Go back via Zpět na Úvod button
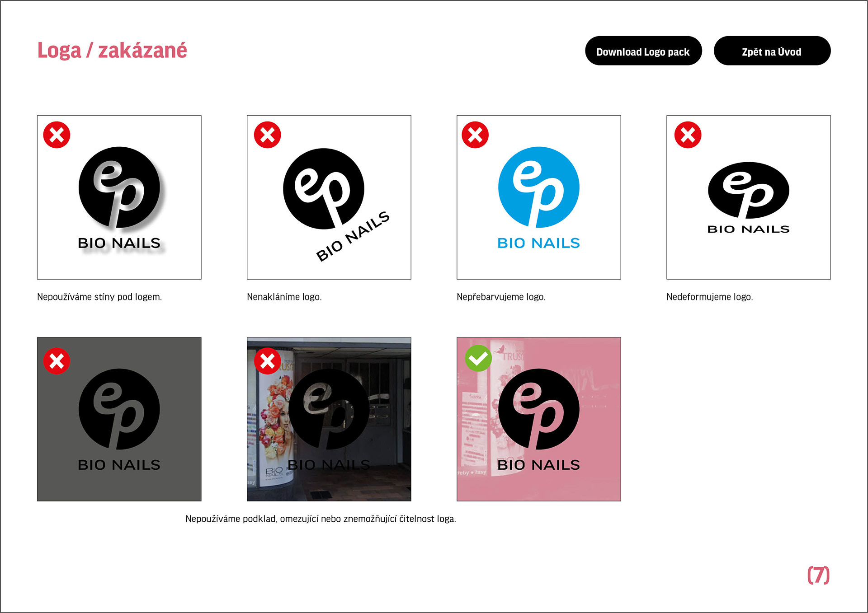The height and width of the screenshot is (613, 868). [x=772, y=51]
